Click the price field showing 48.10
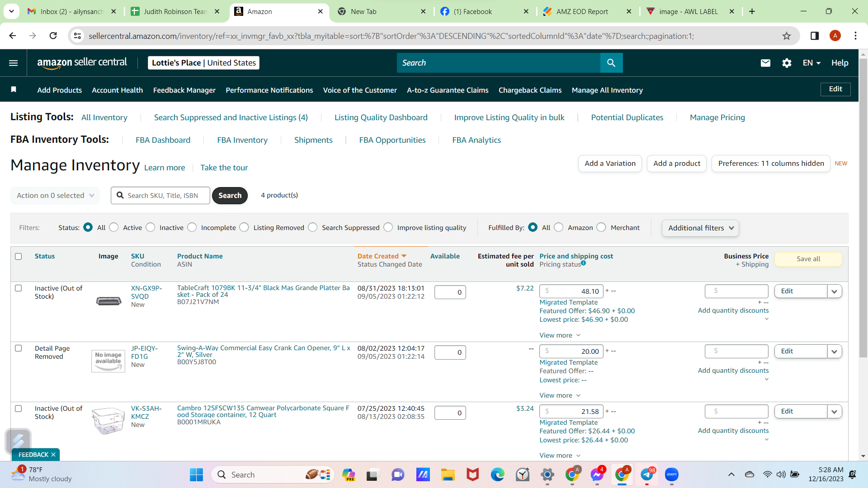The height and width of the screenshot is (488, 868). click(x=571, y=291)
